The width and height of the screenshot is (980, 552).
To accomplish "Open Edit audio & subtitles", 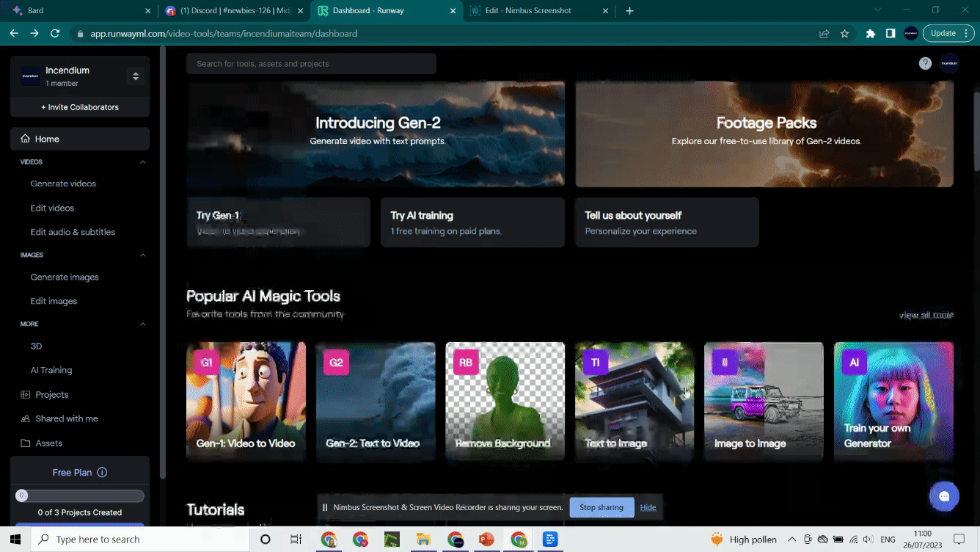I will 73,232.
